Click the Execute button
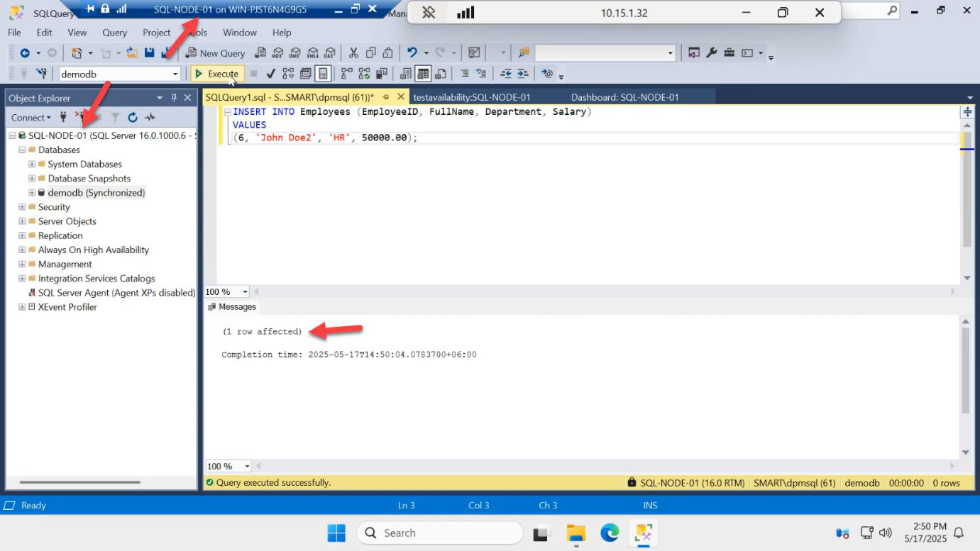 tap(217, 74)
